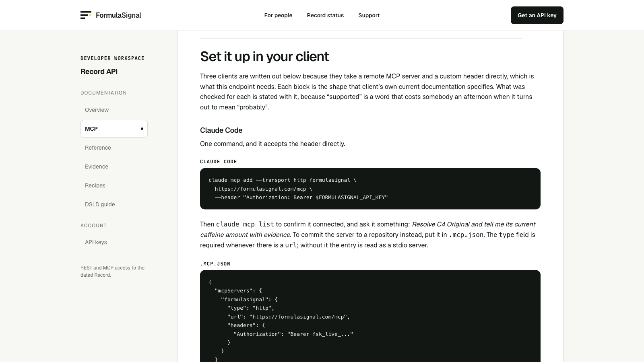Click the Record API sidebar heading
The width and height of the screenshot is (644, 362).
pyautogui.click(x=99, y=72)
